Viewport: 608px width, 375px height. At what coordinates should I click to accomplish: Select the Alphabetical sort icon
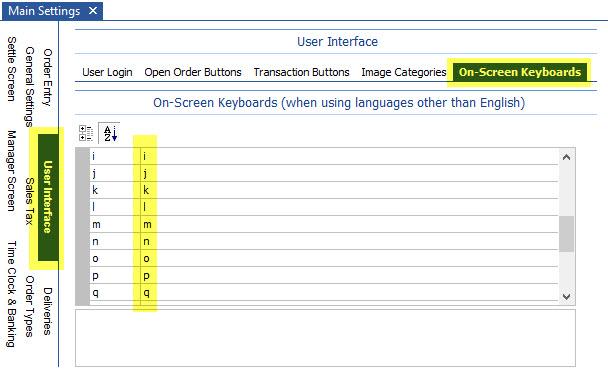pyautogui.click(x=110, y=133)
